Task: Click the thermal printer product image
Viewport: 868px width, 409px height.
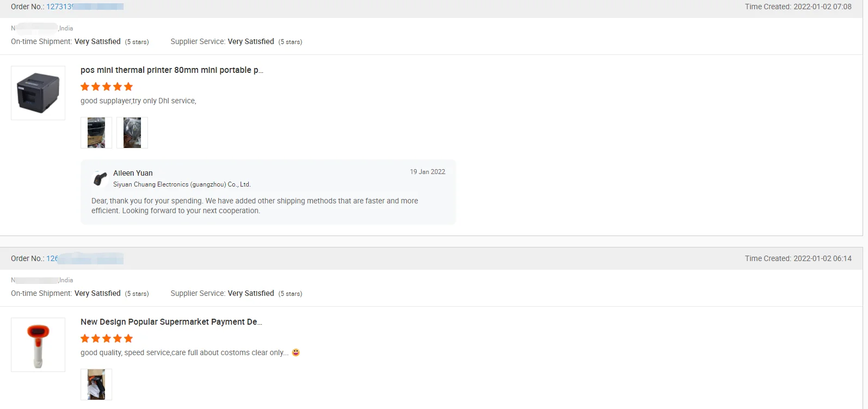Action: coord(38,93)
